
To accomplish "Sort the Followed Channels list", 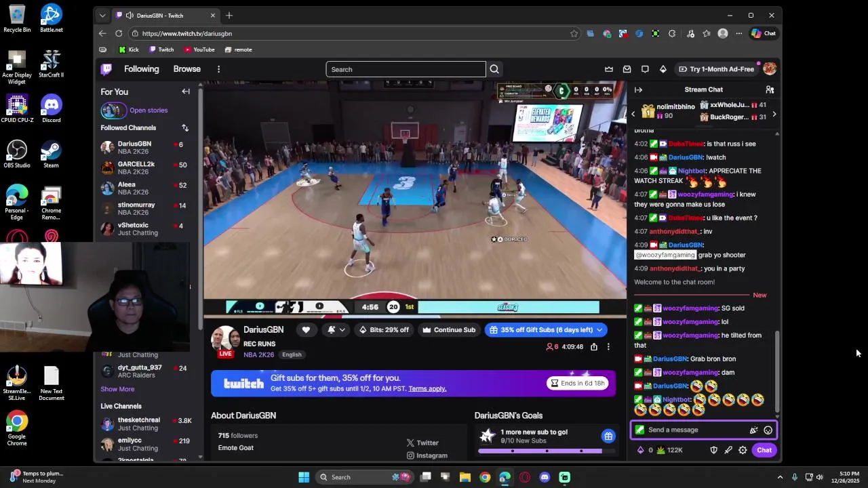I will [185, 127].
